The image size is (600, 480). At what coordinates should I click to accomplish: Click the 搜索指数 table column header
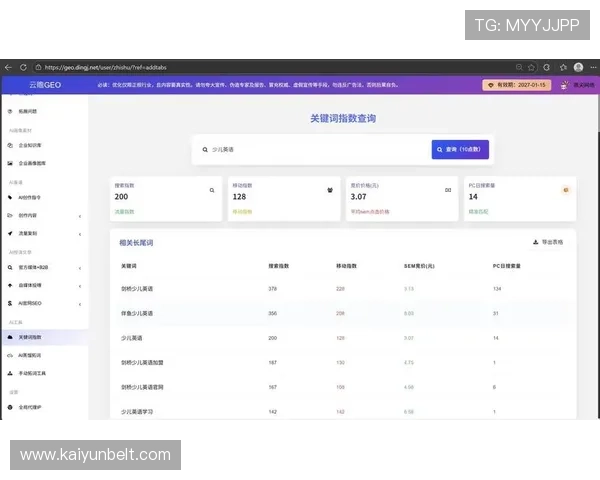tap(279, 266)
